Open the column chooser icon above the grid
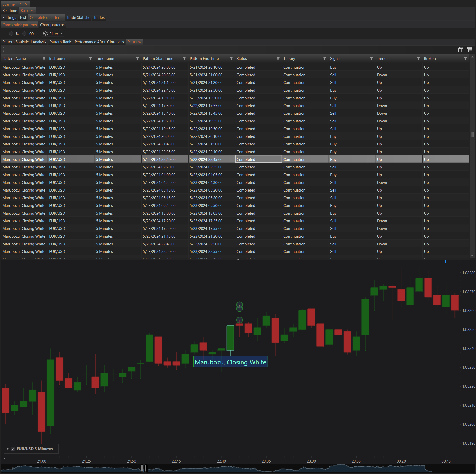The image size is (476, 474). tap(461, 50)
